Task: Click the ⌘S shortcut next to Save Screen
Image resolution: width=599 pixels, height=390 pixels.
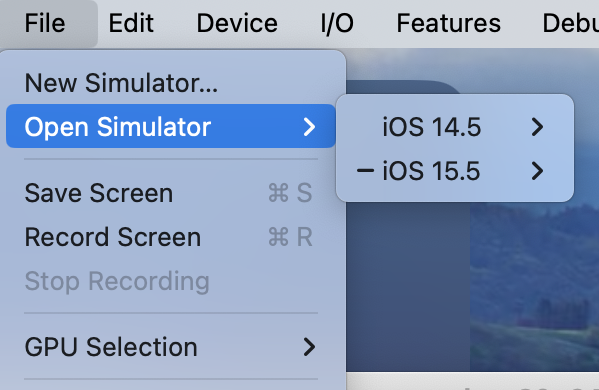Action: 290,193
